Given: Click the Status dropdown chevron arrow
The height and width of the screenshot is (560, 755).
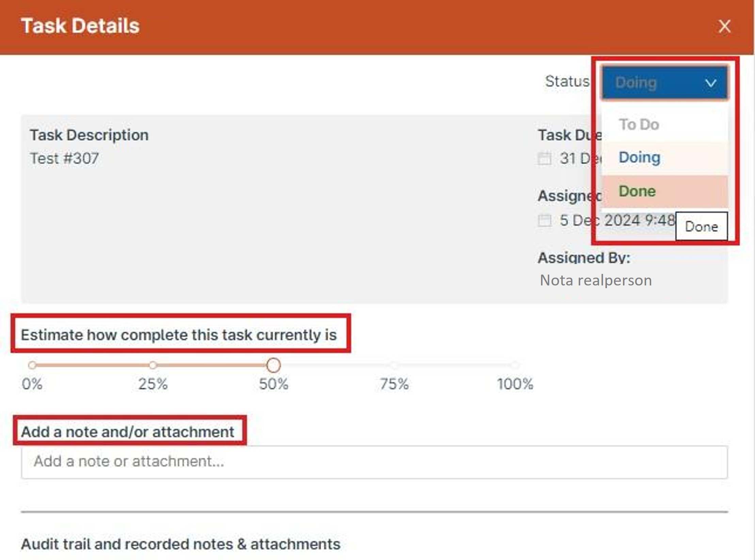Looking at the screenshot, I should pos(711,83).
